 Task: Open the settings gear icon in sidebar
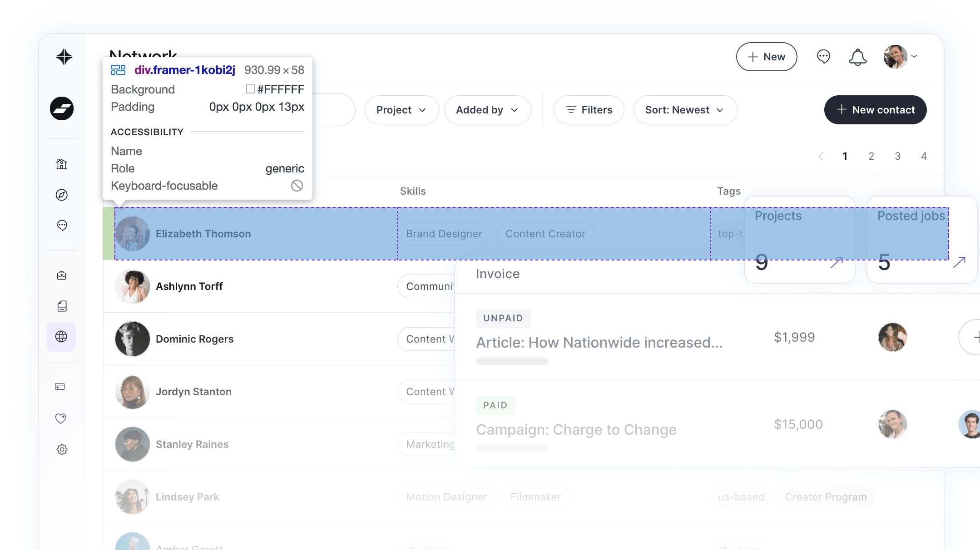(62, 449)
